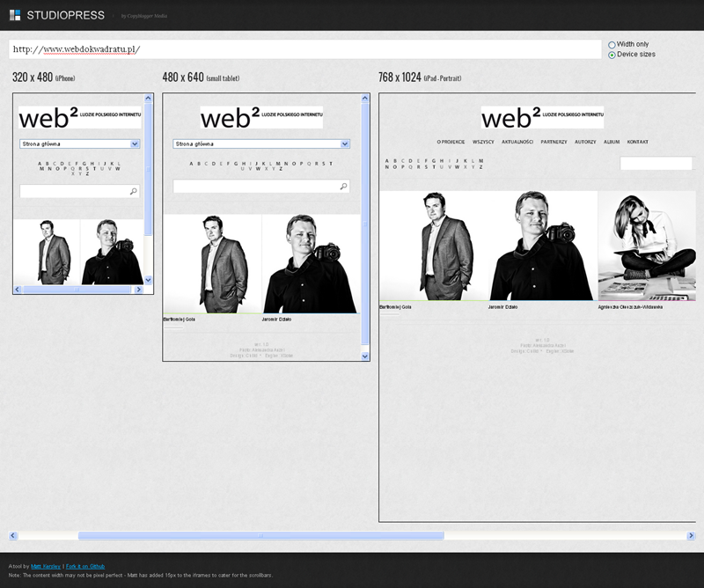Image resolution: width=704 pixels, height=588 pixels.
Task: Click the Agnieszka Oleszczuk-Wiśniewska photo thumbnail
Action: [646, 246]
